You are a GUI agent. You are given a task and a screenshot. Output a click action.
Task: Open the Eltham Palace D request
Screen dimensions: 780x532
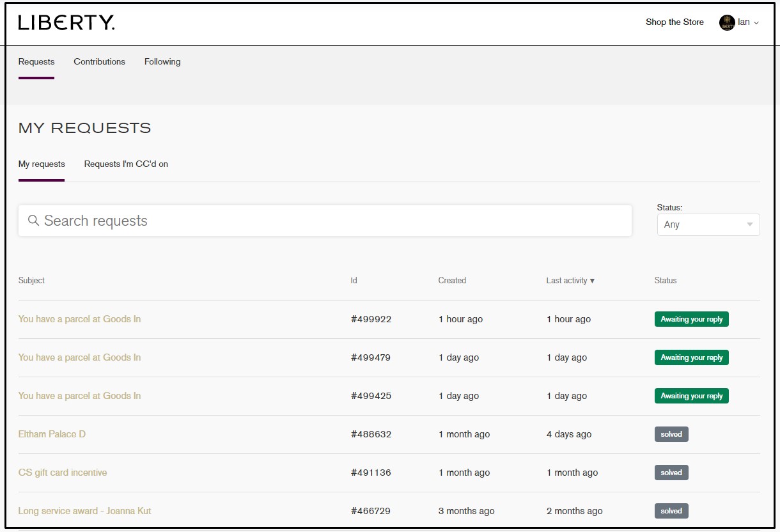tap(52, 434)
